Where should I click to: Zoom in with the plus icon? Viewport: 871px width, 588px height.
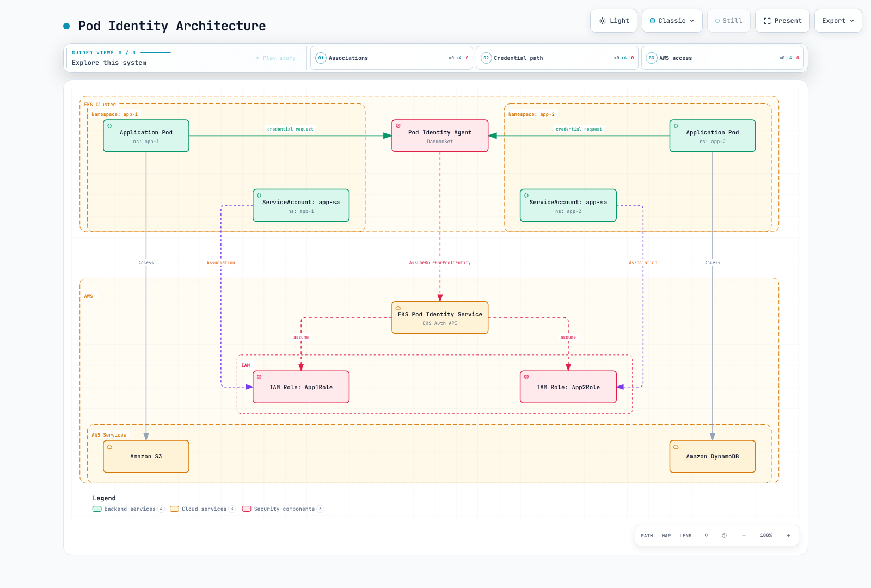pos(788,536)
